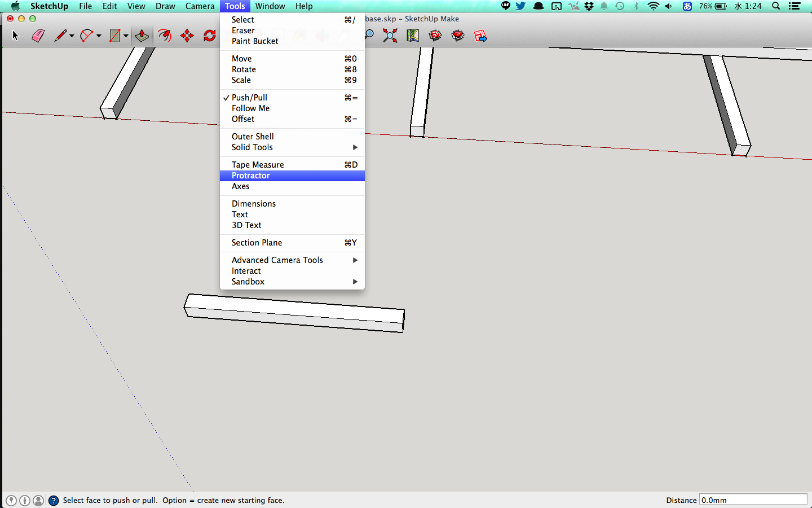This screenshot has height=508, width=812.
Task: Select Tape Measure in the Tools menu
Action: [258, 165]
